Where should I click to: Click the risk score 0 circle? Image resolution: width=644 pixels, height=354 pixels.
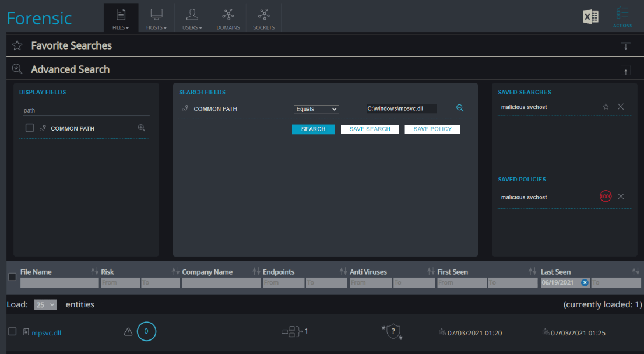coord(146,331)
